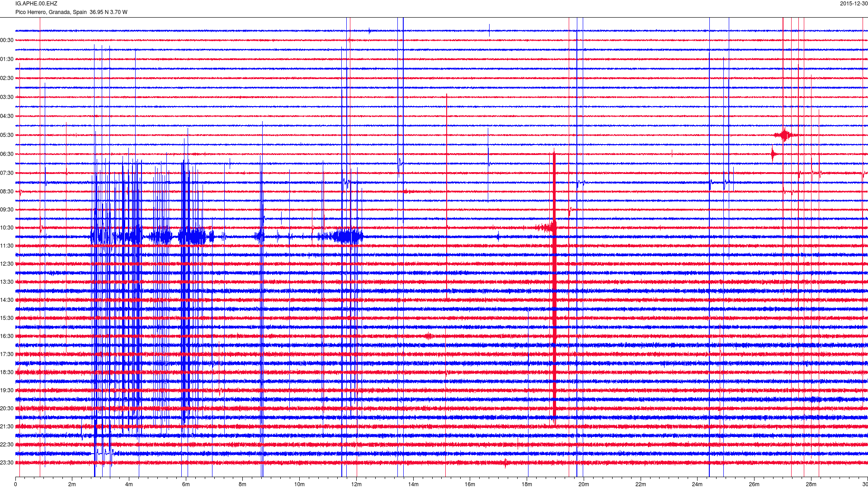Click the 03:30 time label
The width and height of the screenshot is (868, 488).
pyautogui.click(x=7, y=97)
